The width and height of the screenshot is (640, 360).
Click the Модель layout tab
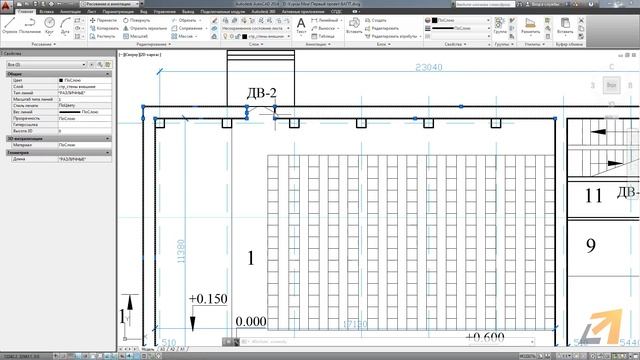[148, 349]
